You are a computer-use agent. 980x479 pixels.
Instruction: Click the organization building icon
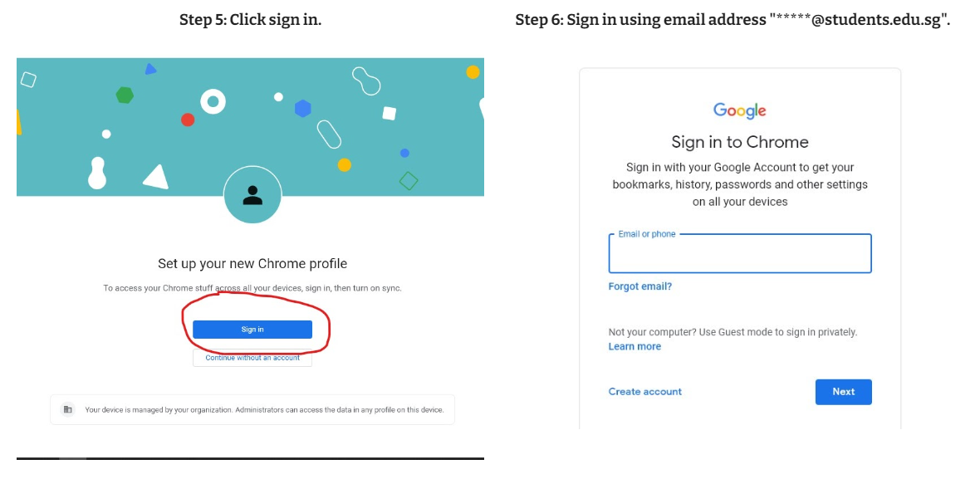tap(67, 409)
